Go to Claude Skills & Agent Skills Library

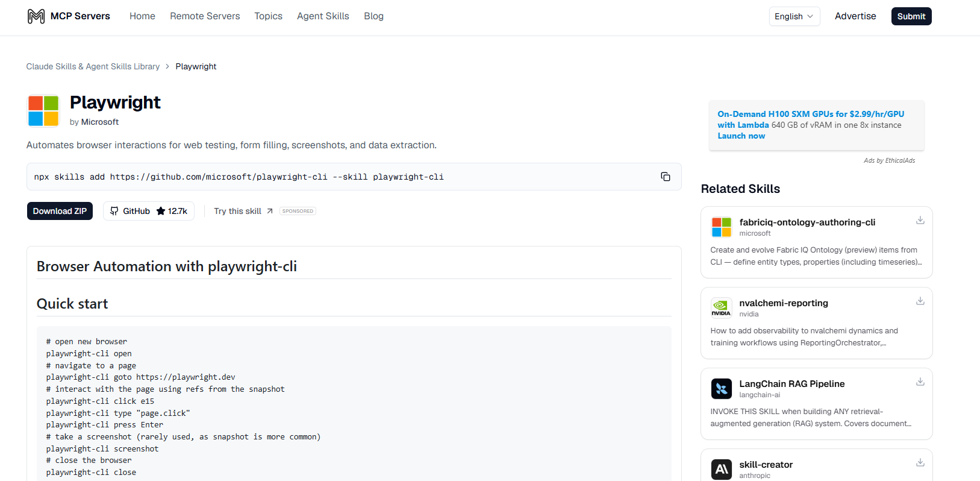pos(93,66)
